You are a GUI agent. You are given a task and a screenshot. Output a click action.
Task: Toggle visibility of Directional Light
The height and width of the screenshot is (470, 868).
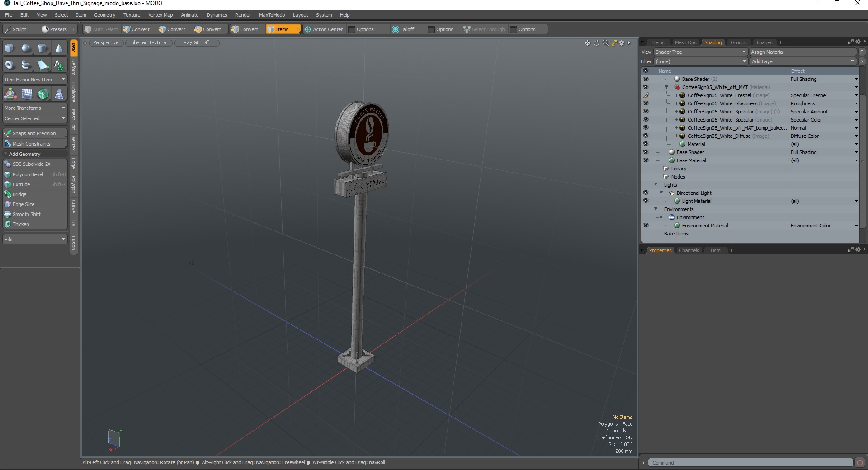coord(646,193)
